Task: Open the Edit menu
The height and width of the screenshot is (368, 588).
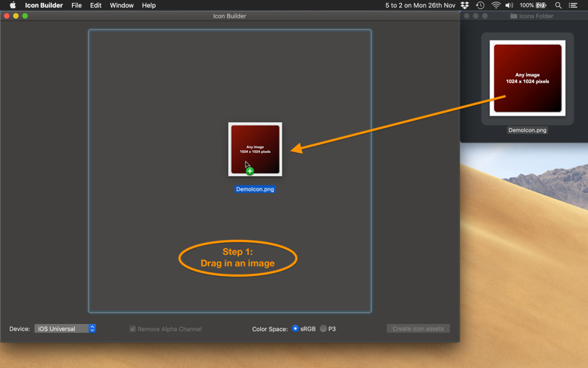Action: [x=96, y=5]
